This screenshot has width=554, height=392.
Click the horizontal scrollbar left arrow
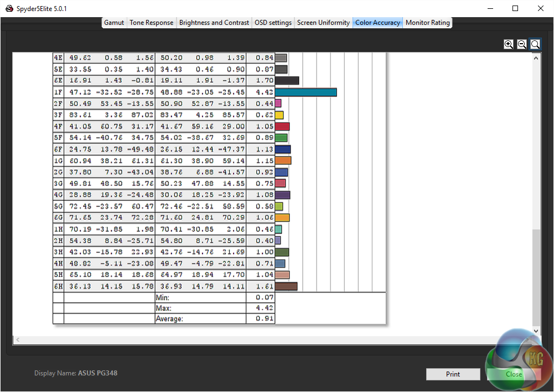18,340
